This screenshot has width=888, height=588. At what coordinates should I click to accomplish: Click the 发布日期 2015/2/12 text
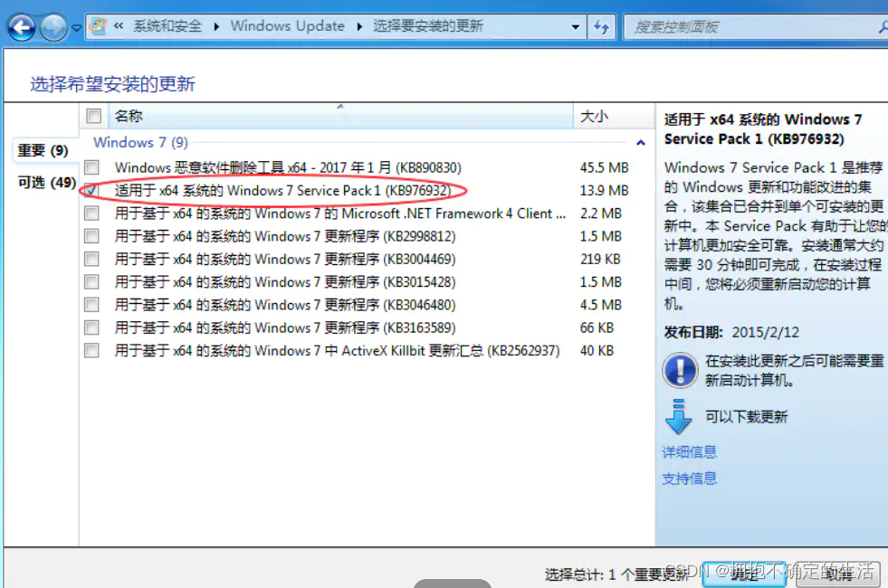click(731, 332)
